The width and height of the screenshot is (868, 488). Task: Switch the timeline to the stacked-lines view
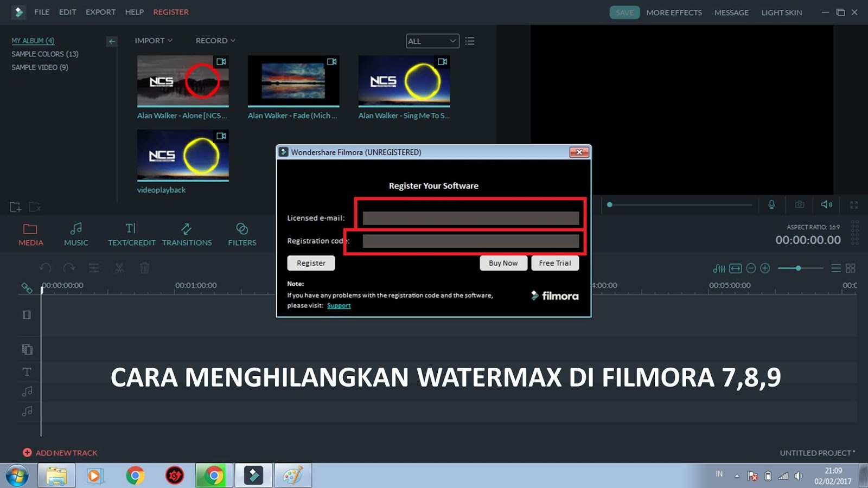pyautogui.click(x=836, y=268)
